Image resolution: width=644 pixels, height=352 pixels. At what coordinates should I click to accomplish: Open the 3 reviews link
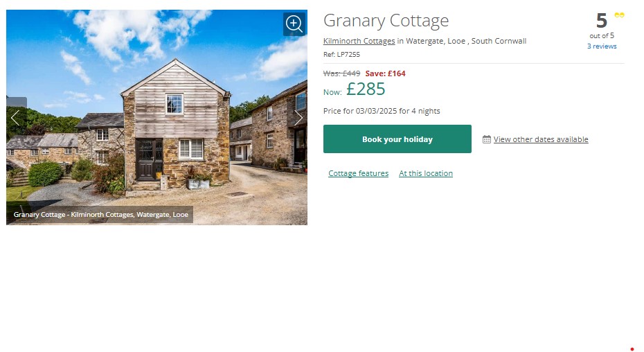[602, 46]
